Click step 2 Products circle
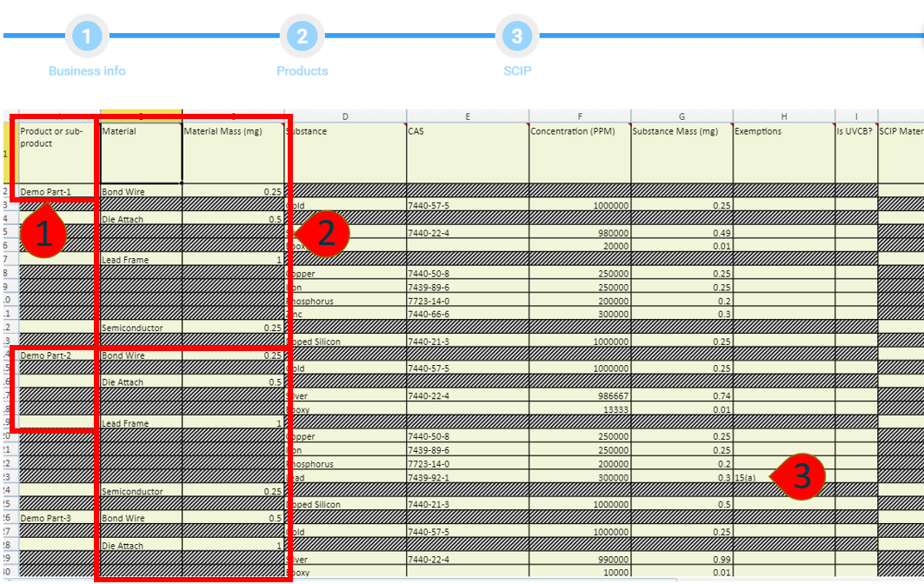The image size is (924, 584). [x=302, y=36]
